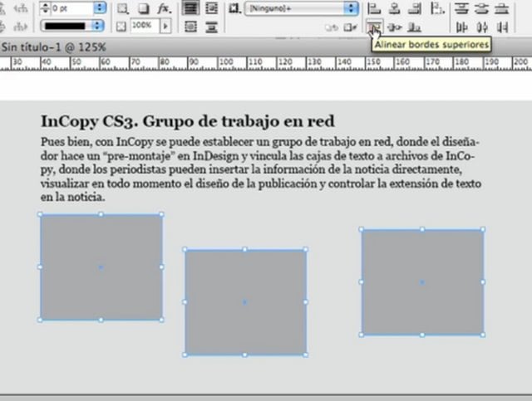Screen dimensions: 532x401
Task: Click the 100 mark on the horizontal ruler
Action: click(225, 62)
